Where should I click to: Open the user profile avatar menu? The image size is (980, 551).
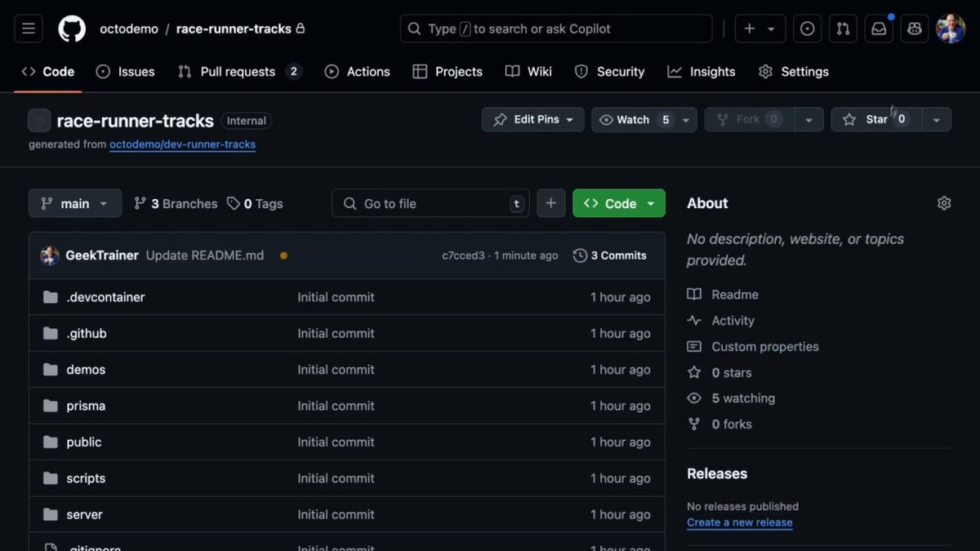pos(951,29)
